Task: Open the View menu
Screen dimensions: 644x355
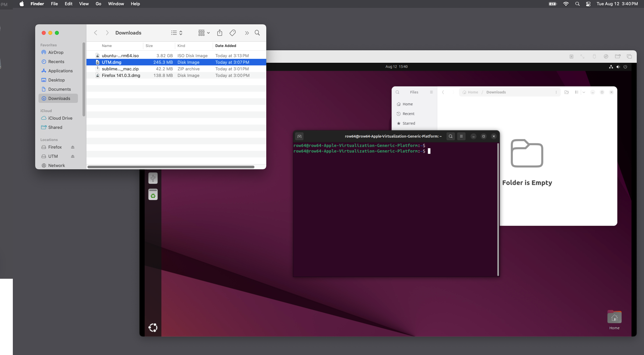Action: [84, 4]
